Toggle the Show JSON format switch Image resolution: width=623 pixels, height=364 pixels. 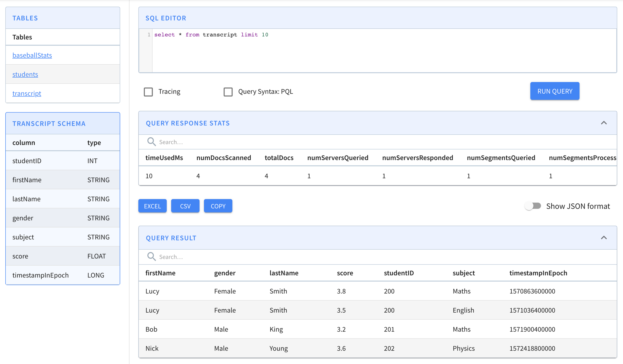pos(533,206)
